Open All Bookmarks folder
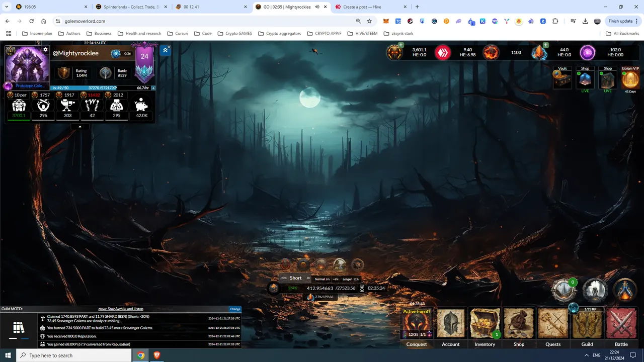Screen dimensions: 644x362 (622, 34)
